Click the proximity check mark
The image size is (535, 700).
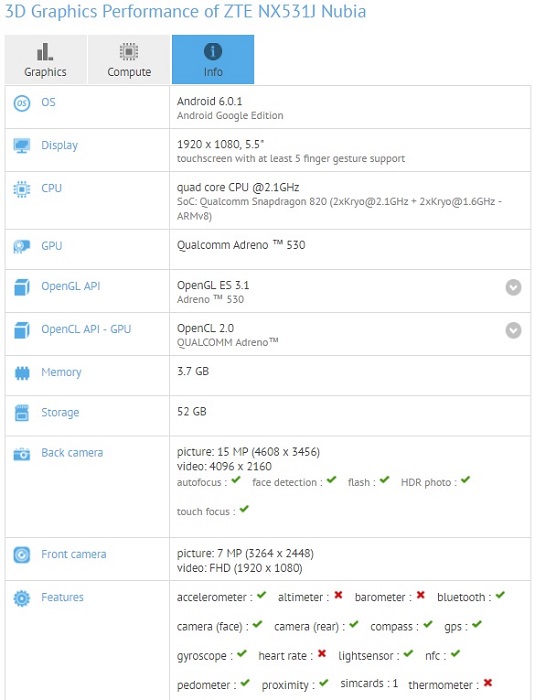tap(324, 683)
